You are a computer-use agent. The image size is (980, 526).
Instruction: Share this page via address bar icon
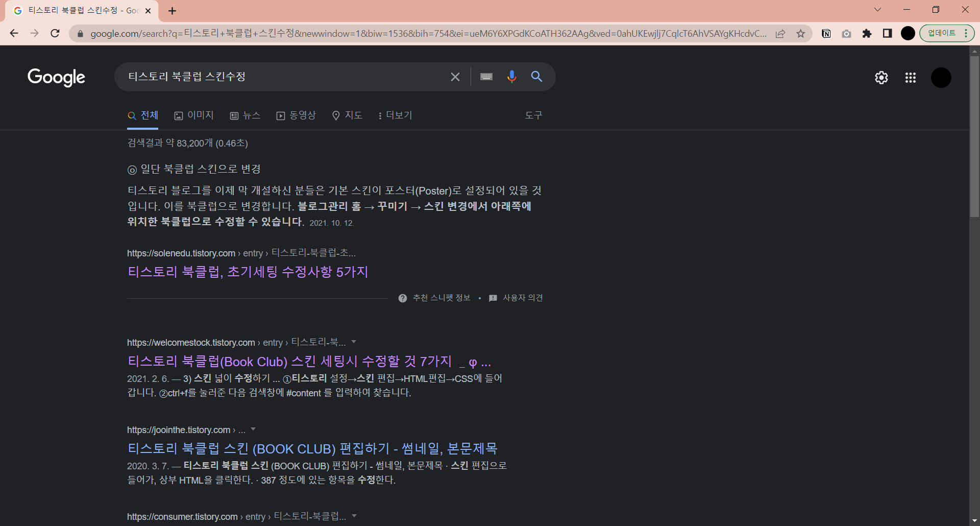[x=780, y=34]
